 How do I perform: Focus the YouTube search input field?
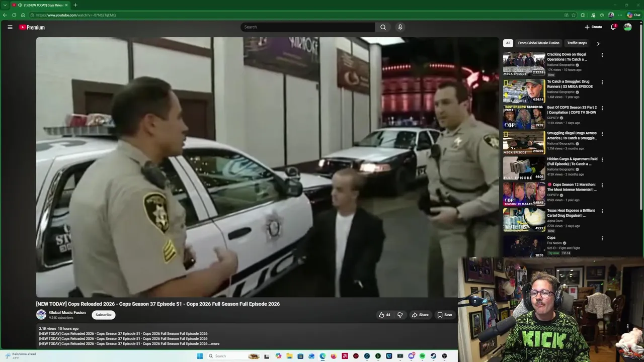pos(307,27)
